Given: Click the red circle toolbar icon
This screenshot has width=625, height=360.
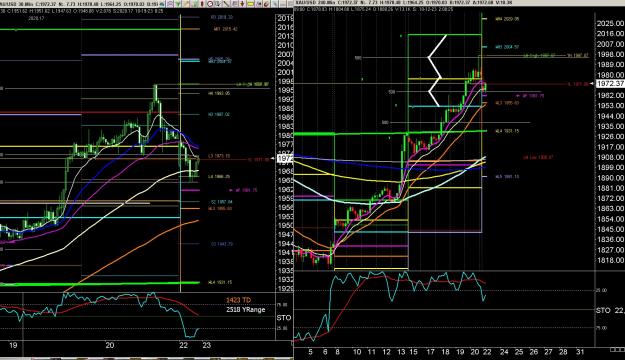Looking at the screenshot, I should (210, 4).
